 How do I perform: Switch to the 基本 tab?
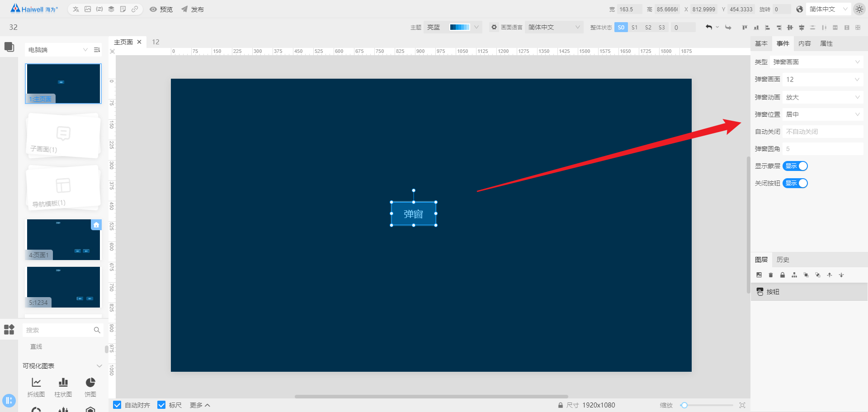click(761, 43)
